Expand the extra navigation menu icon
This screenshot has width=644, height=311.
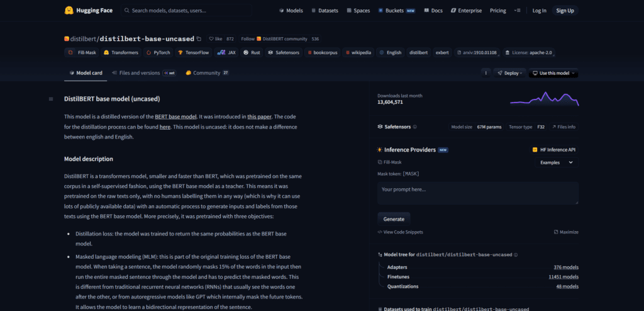pyautogui.click(x=517, y=11)
